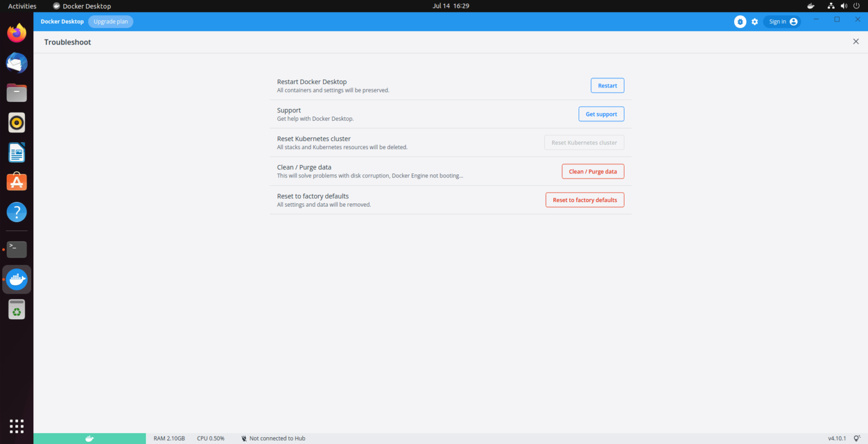Launch Firefox from the dock

click(16, 32)
